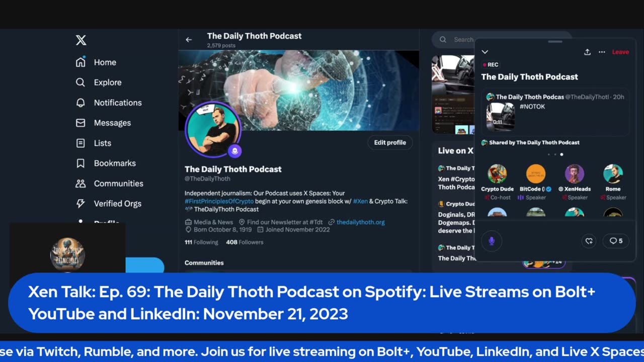This screenshot has width=644, height=362.
Task: Click the Thoth's First Principles logo overlay
Action: click(x=67, y=254)
